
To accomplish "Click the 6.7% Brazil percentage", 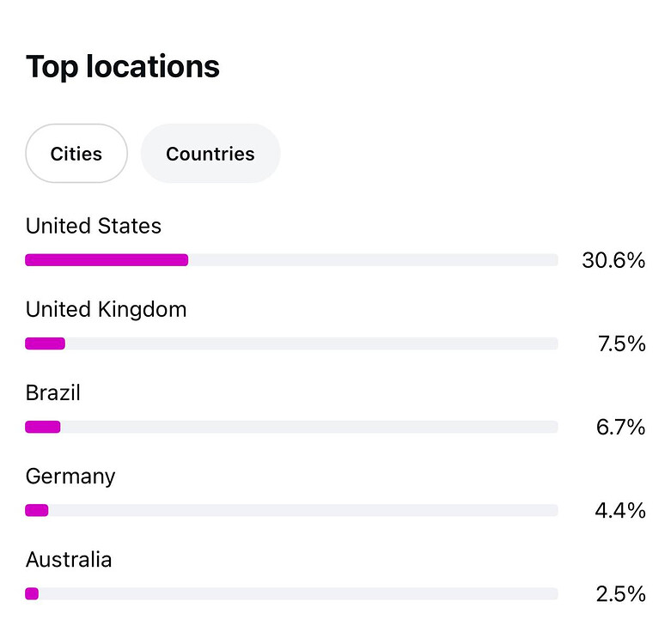I will point(620,427).
